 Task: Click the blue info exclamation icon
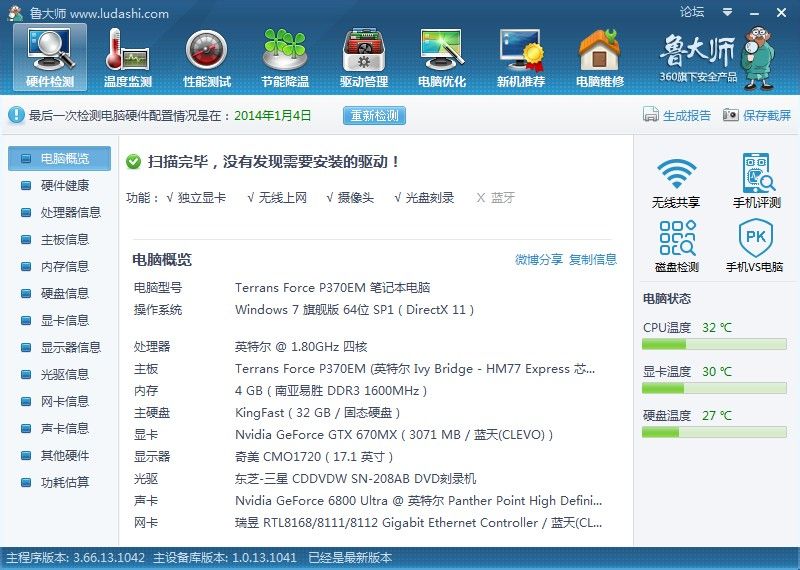coord(16,115)
